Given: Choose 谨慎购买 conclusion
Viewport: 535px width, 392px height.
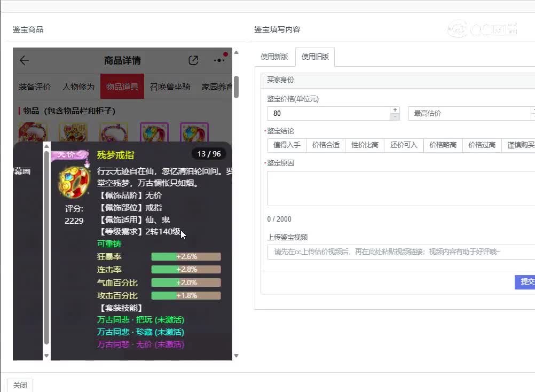Looking at the screenshot, I should coord(518,145).
